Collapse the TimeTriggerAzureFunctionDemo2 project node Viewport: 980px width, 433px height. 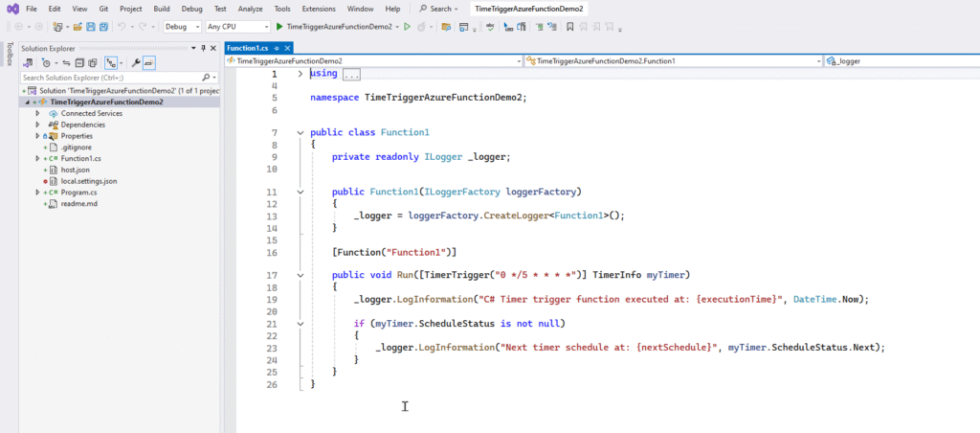tap(28, 102)
